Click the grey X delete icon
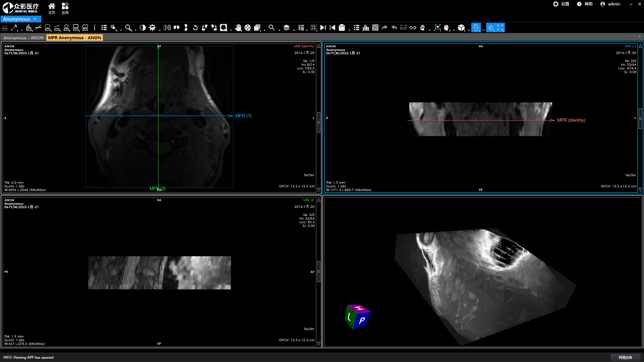The image size is (644, 362). point(375,28)
